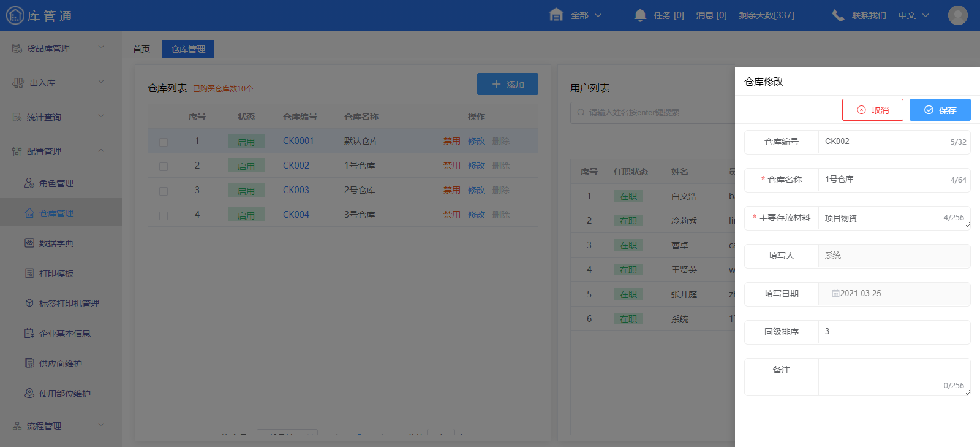Select checkbox for 默认仓库 row
The height and width of the screenshot is (447, 980).
[164, 142]
